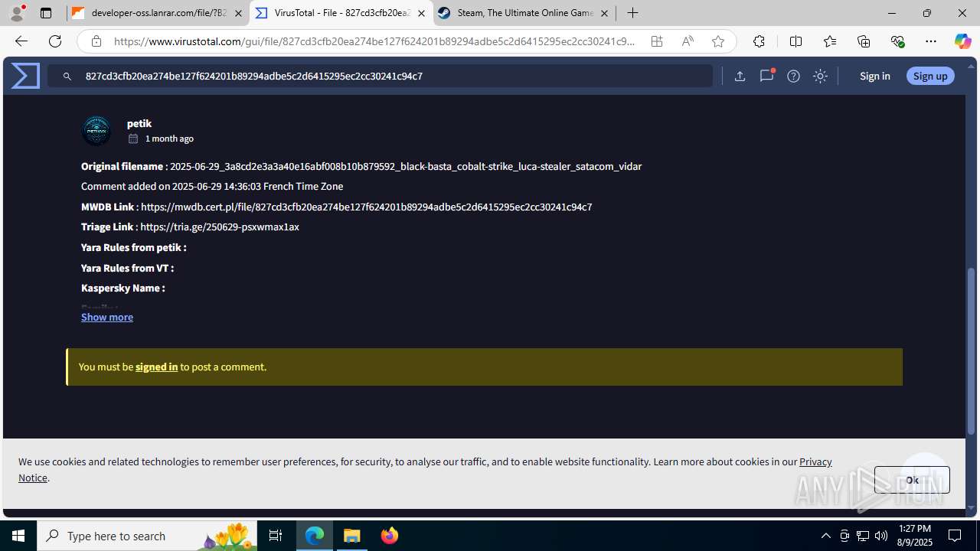
Task: Close the Steam tab
Action: coord(604,13)
